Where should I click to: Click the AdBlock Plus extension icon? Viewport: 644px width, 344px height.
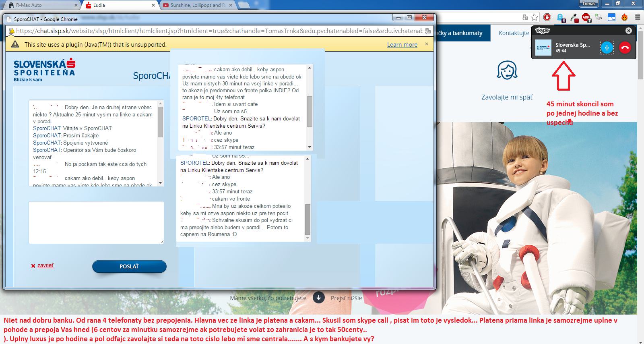(586, 17)
